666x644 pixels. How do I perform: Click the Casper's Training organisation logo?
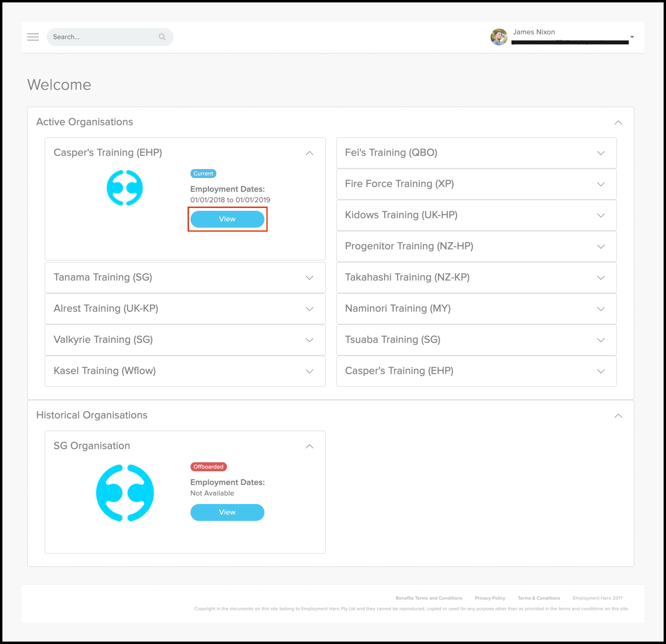(x=125, y=188)
